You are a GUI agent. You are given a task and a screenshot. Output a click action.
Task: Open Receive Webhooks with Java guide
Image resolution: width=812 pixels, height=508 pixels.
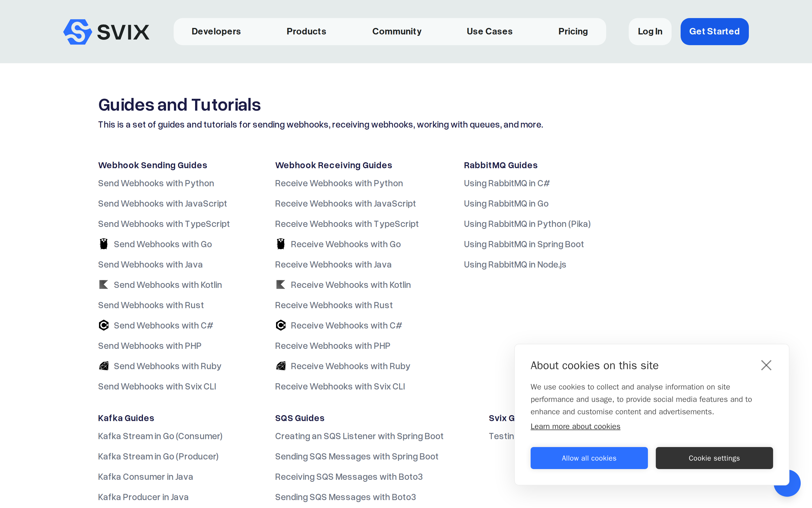pyautogui.click(x=333, y=264)
